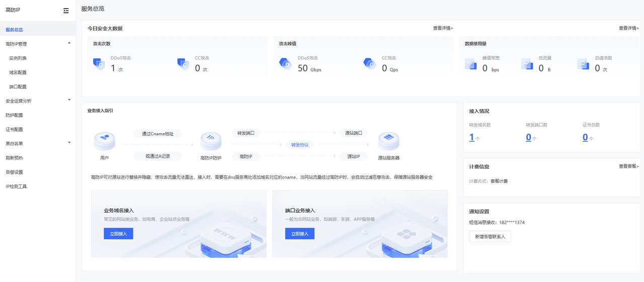Click the 用户 icon in the guide diagram
644x282 pixels.
pyautogui.click(x=104, y=141)
